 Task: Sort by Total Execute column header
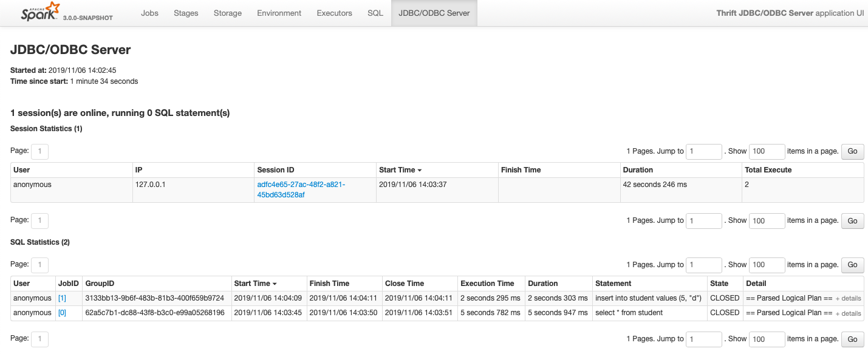[768, 170]
